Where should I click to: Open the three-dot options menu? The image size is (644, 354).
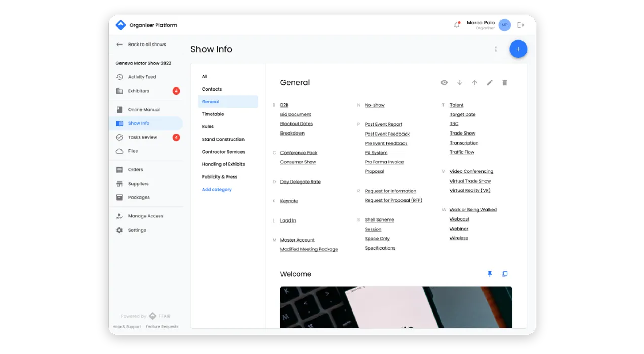coord(496,49)
